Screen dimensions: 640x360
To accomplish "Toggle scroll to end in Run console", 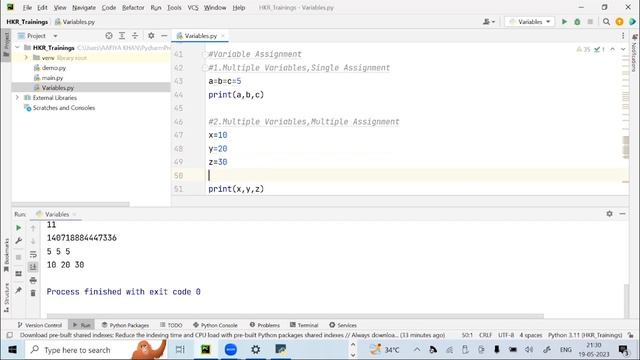I will (x=33, y=267).
